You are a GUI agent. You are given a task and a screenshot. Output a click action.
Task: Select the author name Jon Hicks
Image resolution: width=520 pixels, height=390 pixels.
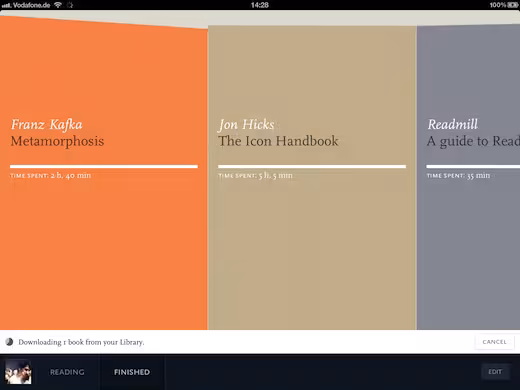246,125
